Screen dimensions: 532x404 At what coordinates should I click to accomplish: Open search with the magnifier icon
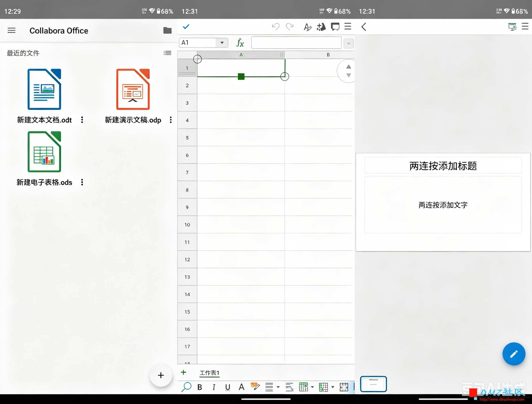[x=186, y=387]
